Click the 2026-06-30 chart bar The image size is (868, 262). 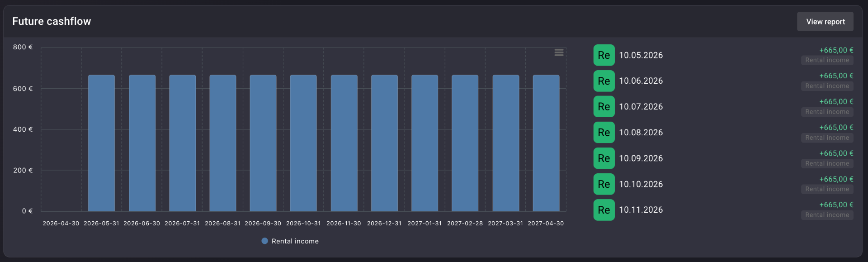[142, 143]
